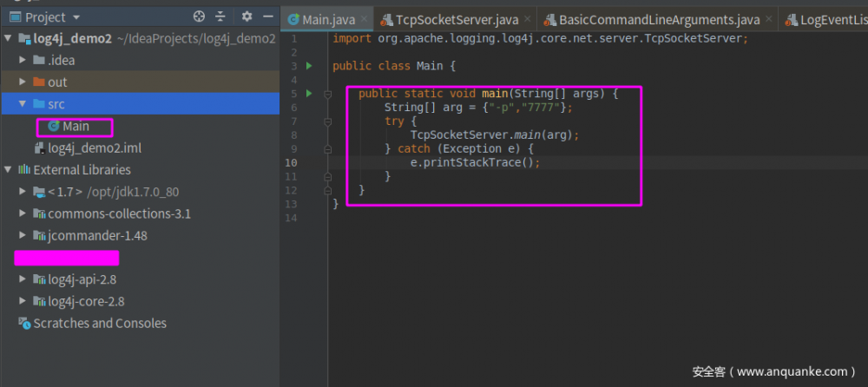Open the Project view dropdown
868x387 pixels.
point(76,17)
